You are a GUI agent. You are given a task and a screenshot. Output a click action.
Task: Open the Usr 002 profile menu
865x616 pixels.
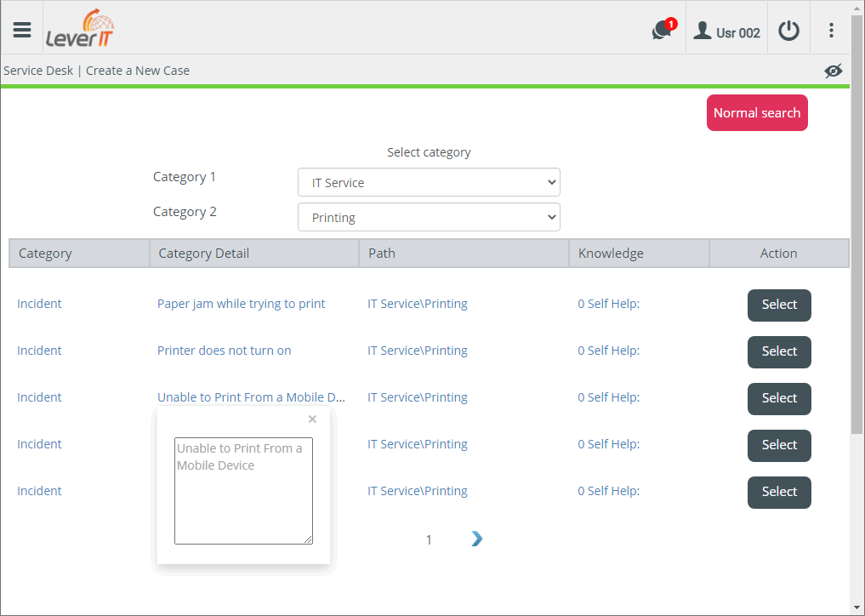click(726, 31)
